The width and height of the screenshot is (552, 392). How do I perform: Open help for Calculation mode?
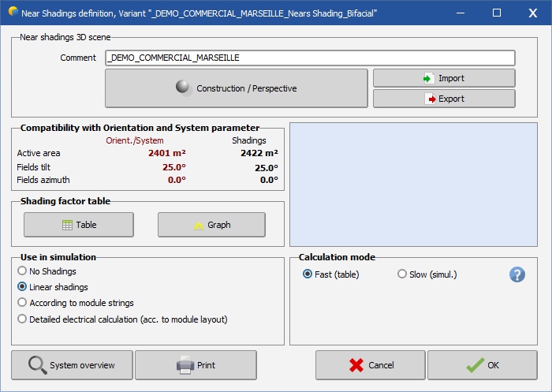tap(517, 274)
